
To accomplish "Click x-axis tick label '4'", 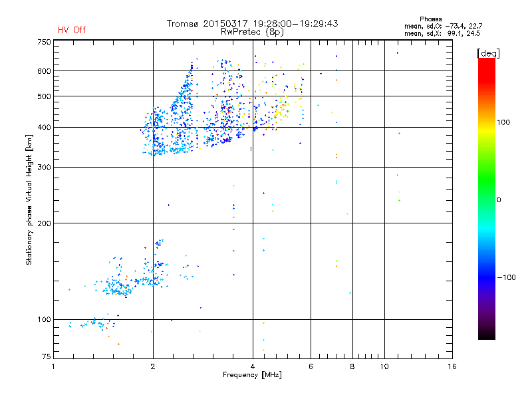I will pos(253,366).
